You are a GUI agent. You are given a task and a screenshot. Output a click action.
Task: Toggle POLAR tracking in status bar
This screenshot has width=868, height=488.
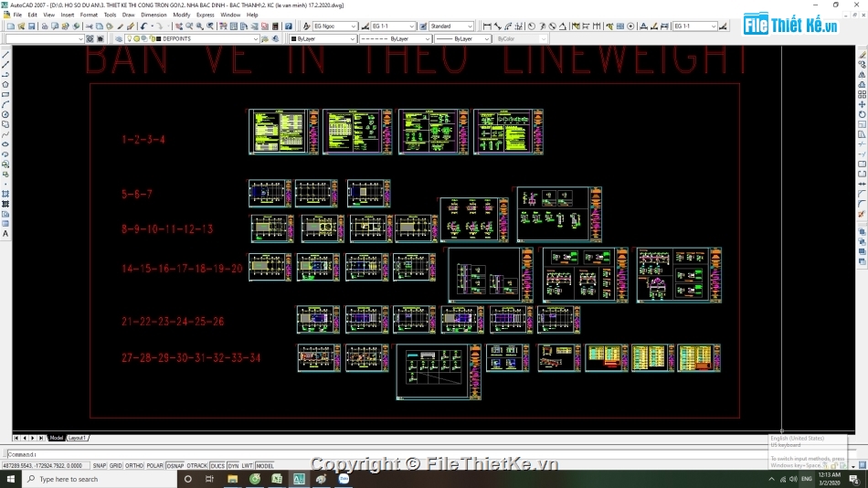coord(154,466)
